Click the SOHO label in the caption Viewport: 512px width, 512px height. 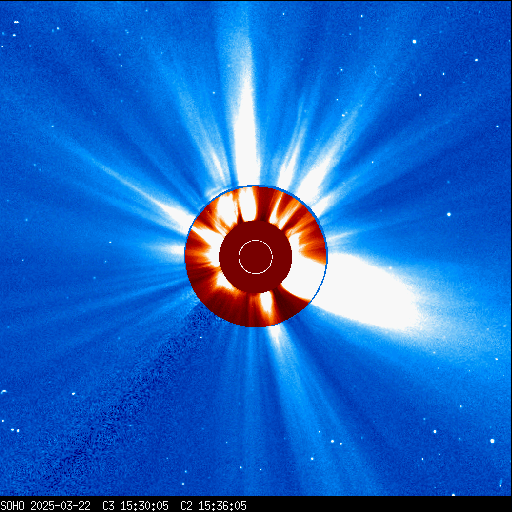pyautogui.click(x=12, y=506)
